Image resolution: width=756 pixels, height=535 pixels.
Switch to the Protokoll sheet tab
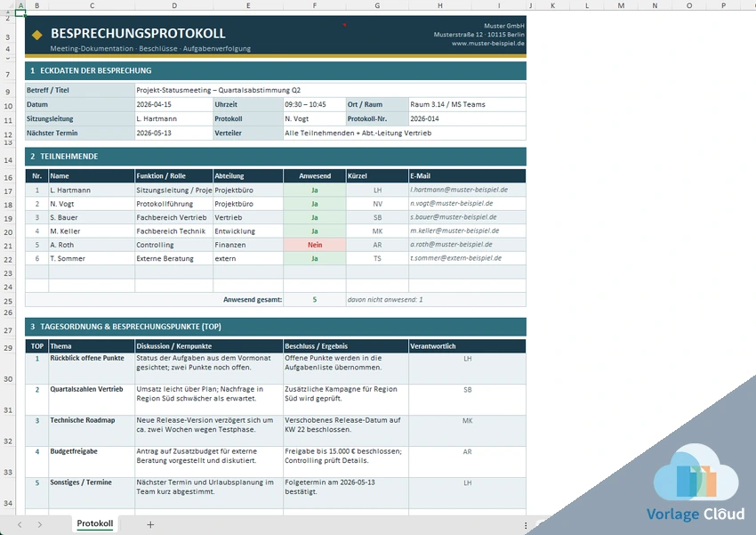click(x=95, y=523)
